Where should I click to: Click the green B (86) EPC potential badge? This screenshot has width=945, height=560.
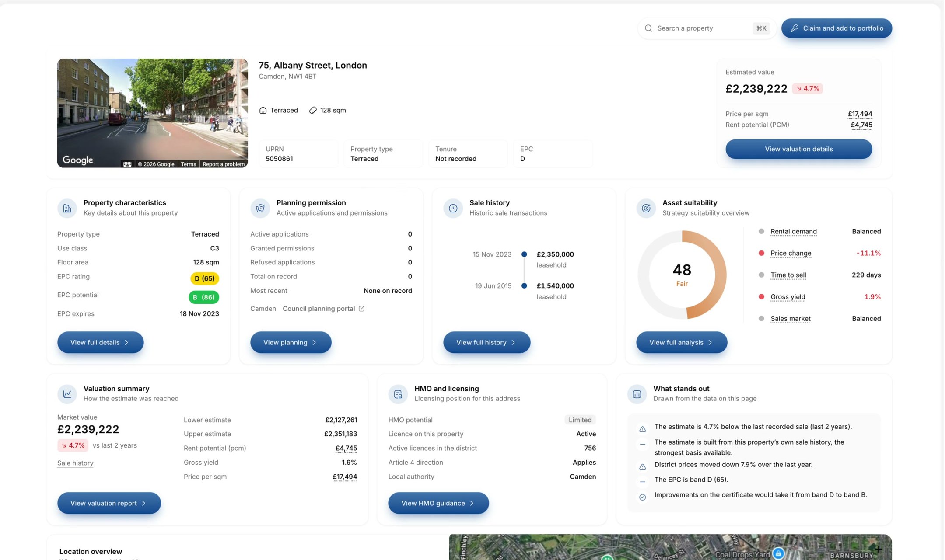tap(203, 297)
